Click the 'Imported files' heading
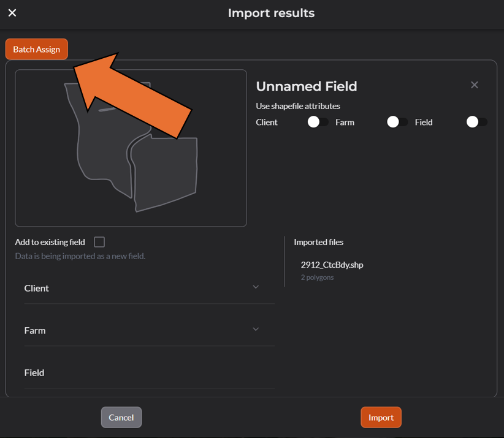Image resolution: width=504 pixels, height=438 pixels. coord(319,242)
